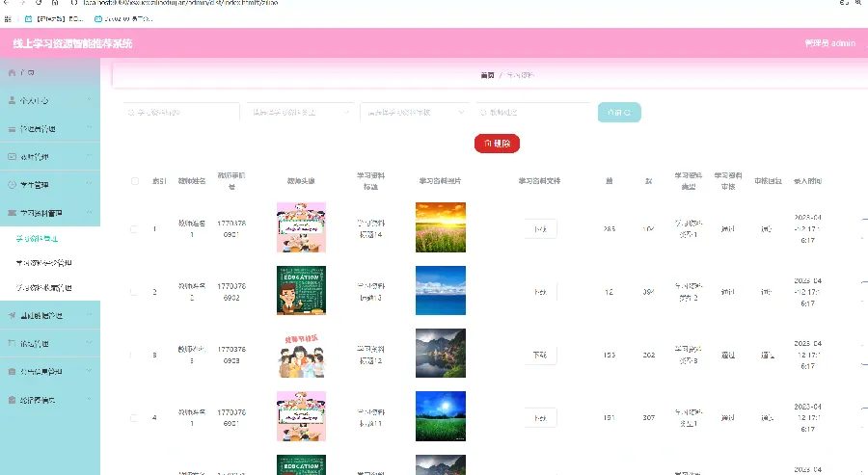
Task: Open sunset meadow picture in row 1
Action: coord(441,227)
